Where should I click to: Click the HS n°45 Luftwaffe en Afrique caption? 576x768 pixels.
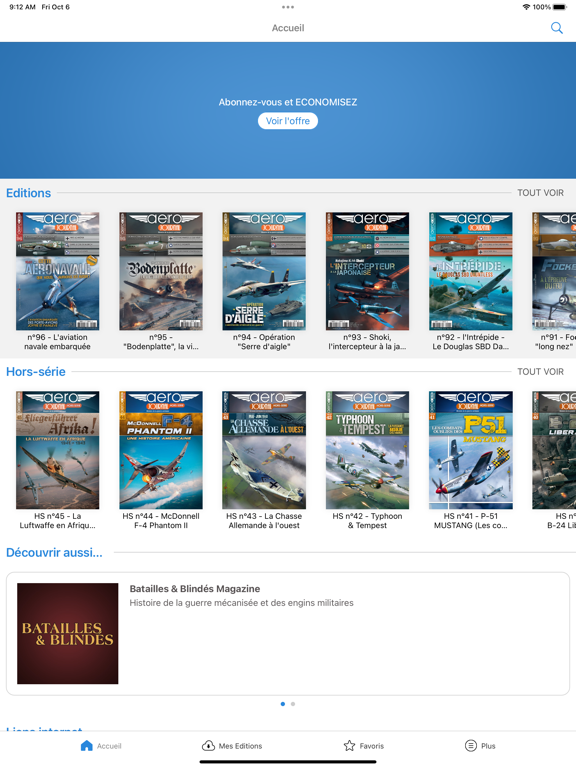coord(57,521)
